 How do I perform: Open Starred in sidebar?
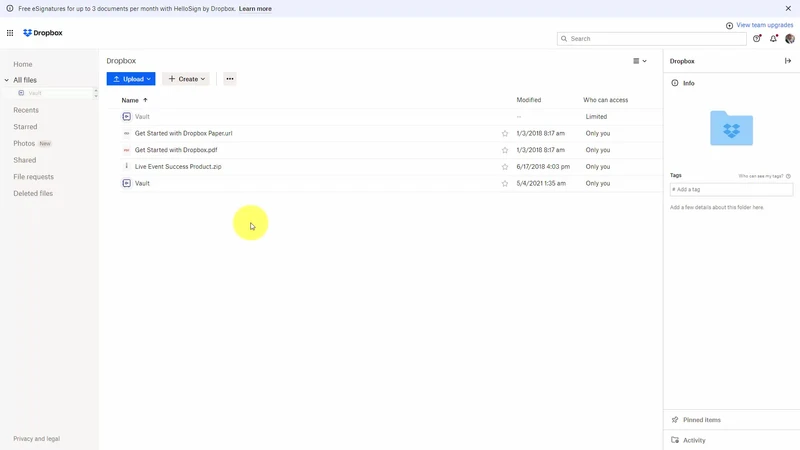26,127
